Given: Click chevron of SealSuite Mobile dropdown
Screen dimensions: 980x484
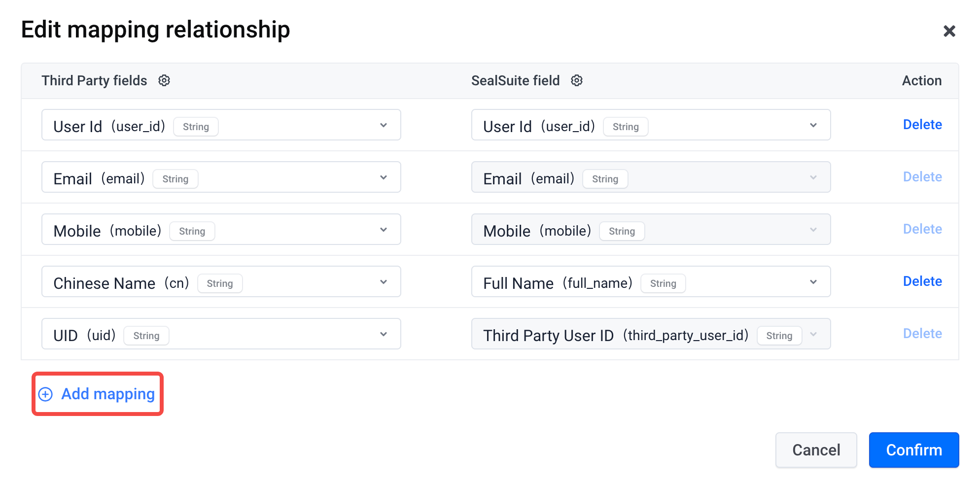Looking at the screenshot, I should [813, 230].
